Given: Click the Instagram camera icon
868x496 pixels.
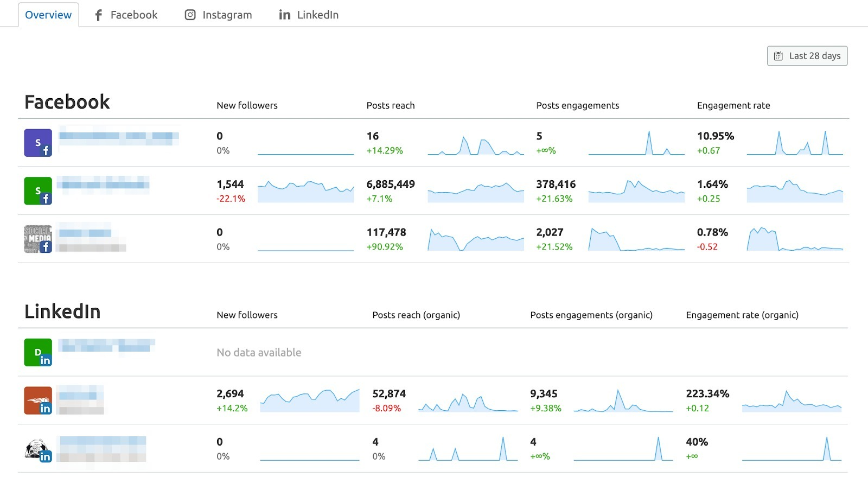Looking at the screenshot, I should point(190,15).
